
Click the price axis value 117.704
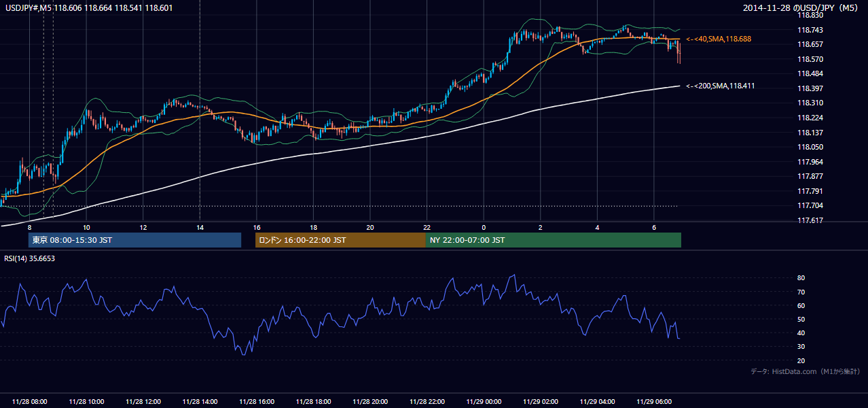[x=809, y=205]
